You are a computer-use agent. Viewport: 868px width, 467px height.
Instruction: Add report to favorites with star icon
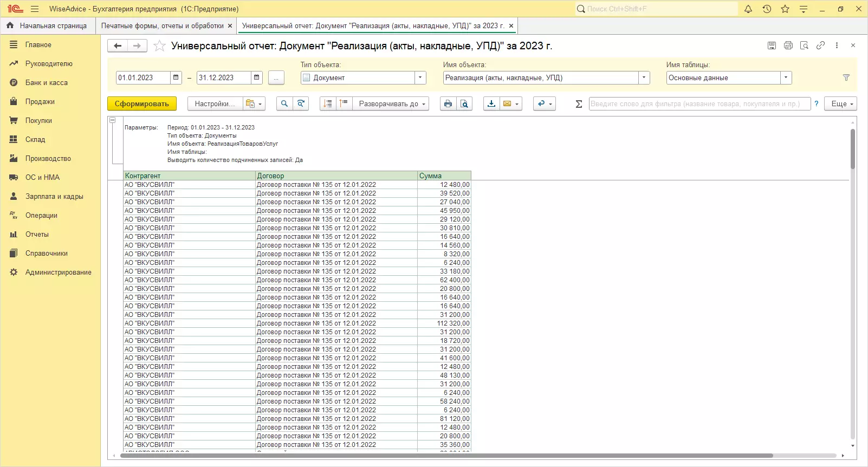[x=159, y=46]
